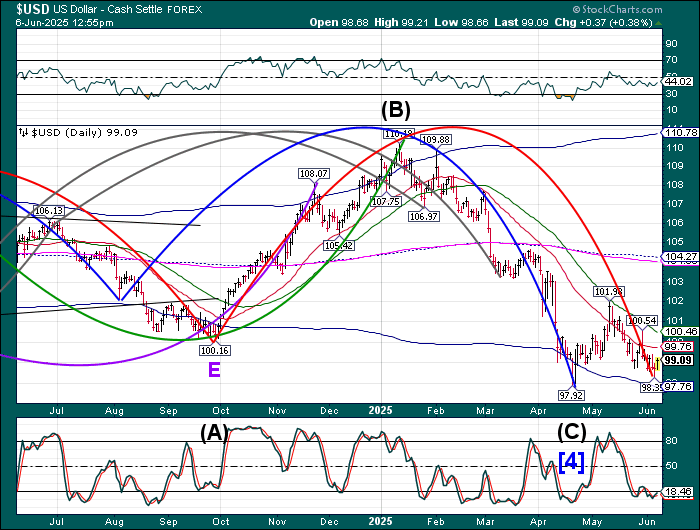Click the chart icon beside $USD (Daily)
The height and width of the screenshot is (530, 700).
(x=23, y=132)
